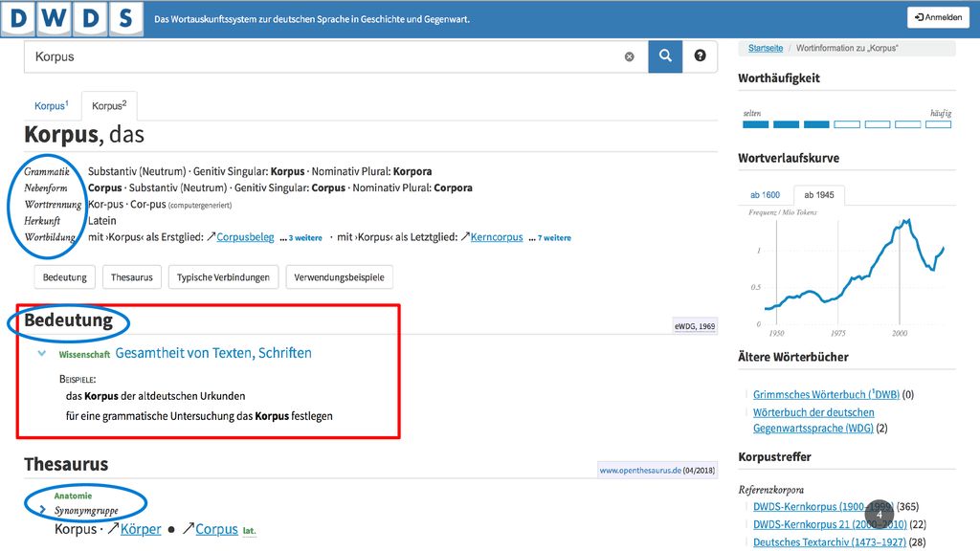The width and height of the screenshot is (980, 551).
Task: Open the 'Gesamtheit von Texten, Schriften' definition
Action: [213, 353]
